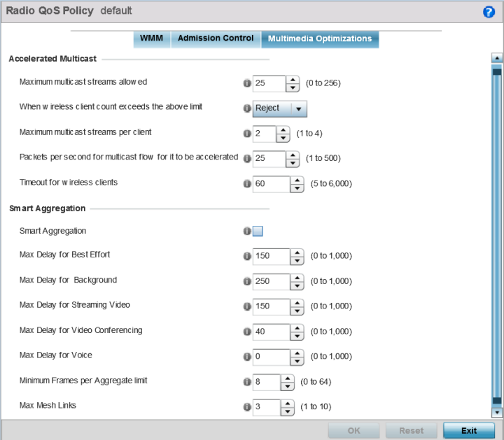The height and width of the screenshot is (440, 504).
Task: Click info icon for Max Mesh Links
Action: point(247,407)
